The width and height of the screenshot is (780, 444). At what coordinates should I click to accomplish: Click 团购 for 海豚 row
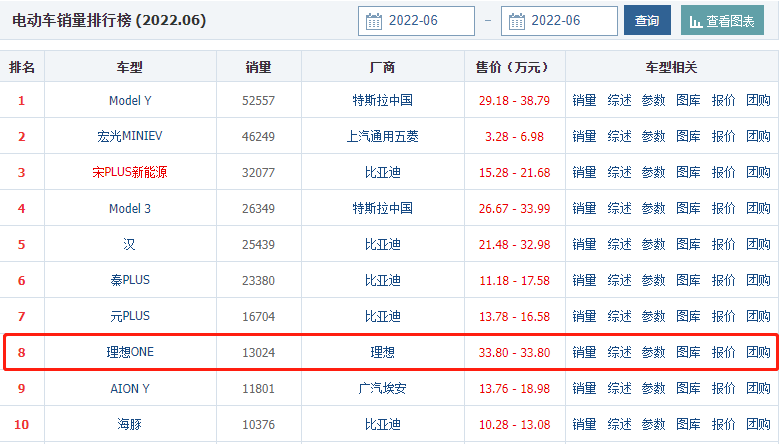click(758, 424)
